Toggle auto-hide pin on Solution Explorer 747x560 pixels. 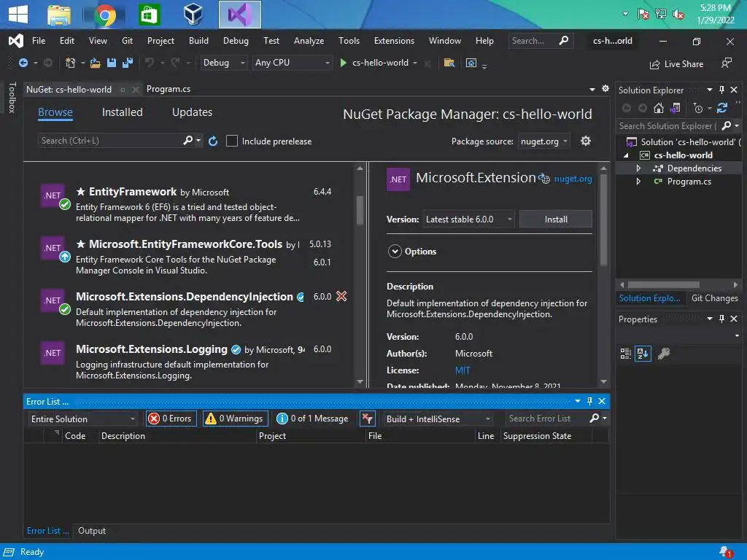(721, 90)
